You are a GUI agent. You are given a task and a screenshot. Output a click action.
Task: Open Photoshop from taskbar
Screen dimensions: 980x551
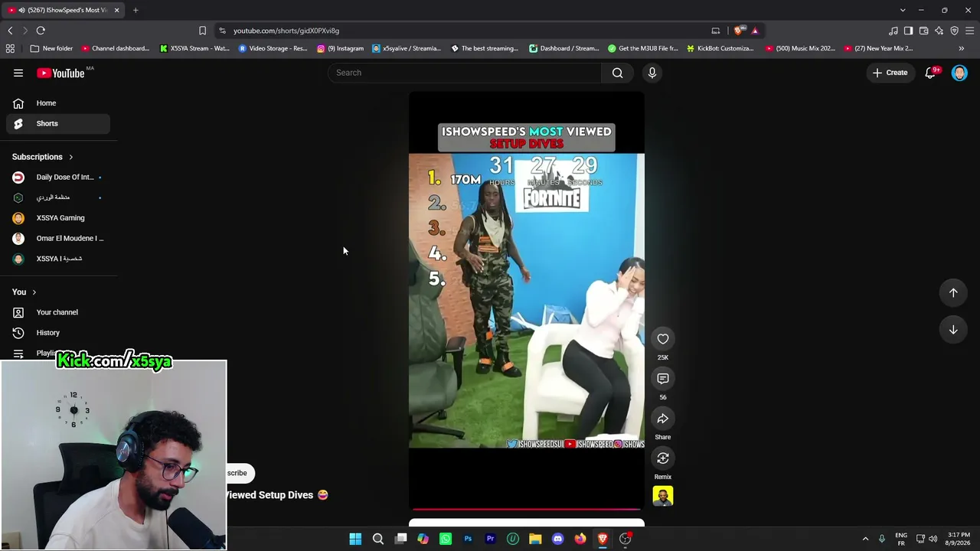click(468, 539)
